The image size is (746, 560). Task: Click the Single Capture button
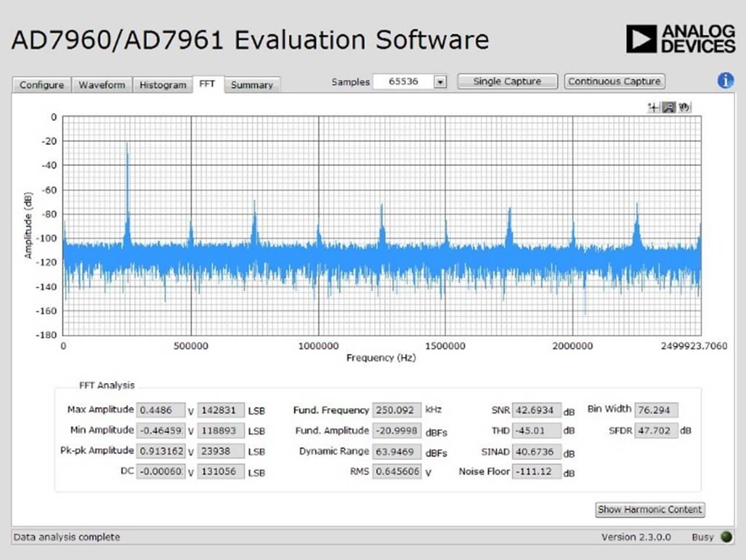click(x=507, y=81)
